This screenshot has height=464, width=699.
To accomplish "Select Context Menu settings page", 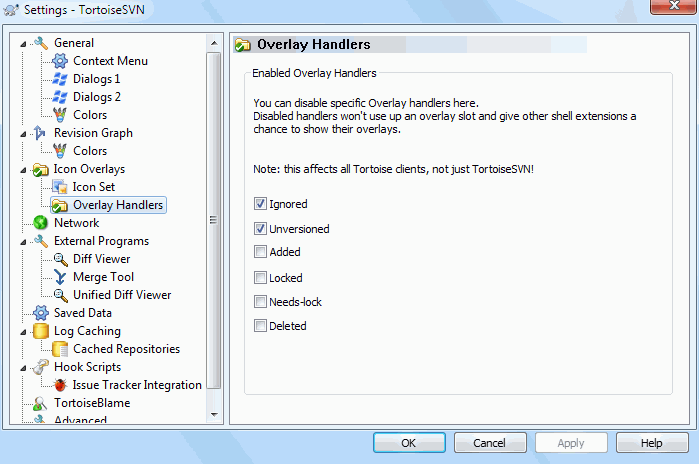I will [x=110, y=61].
